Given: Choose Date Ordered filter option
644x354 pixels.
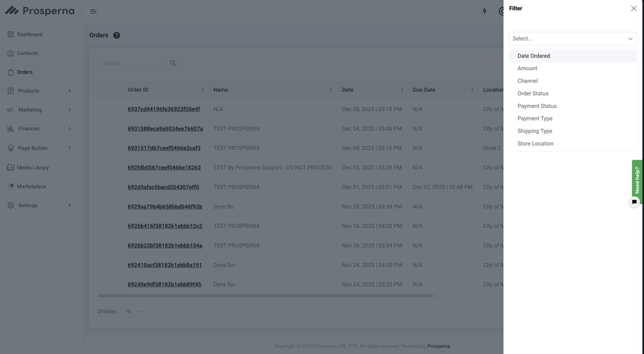Looking at the screenshot, I should [533, 56].
